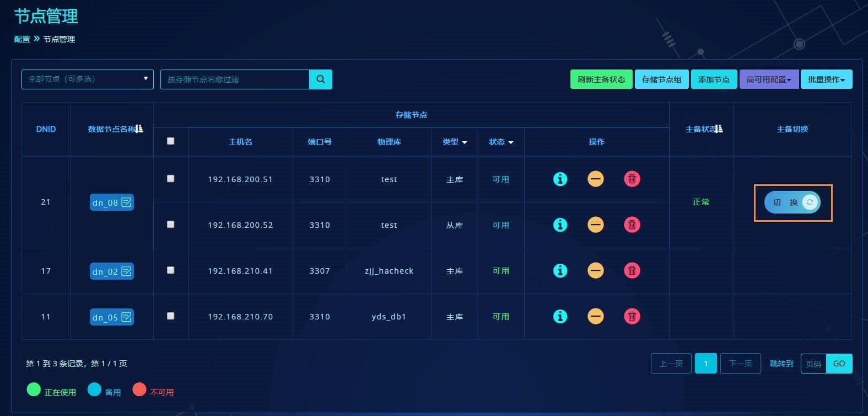This screenshot has width=868, height=416.
Task: Click the 物理库 column header
Action: (389, 142)
